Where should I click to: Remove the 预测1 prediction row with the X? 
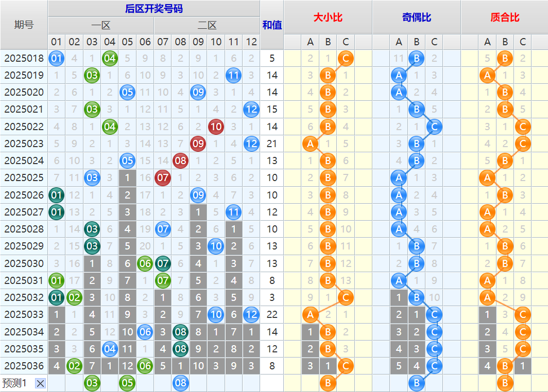click(x=41, y=383)
